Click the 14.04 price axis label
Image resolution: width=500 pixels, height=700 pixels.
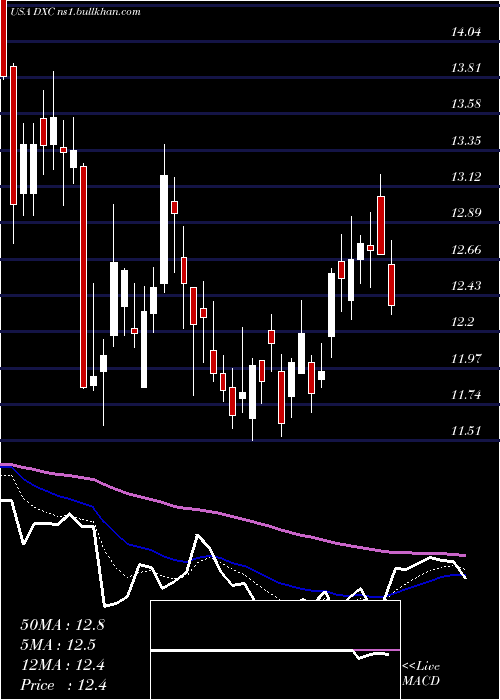[x=467, y=31]
